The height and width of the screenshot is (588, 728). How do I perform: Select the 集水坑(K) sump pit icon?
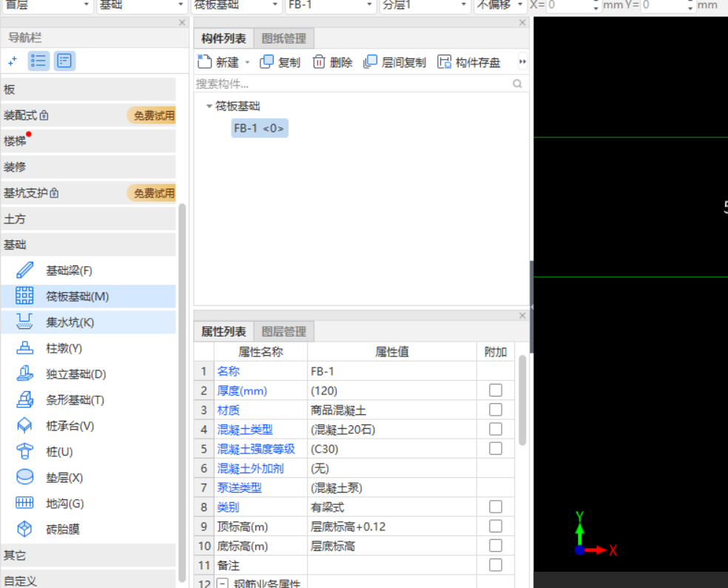[x=24, y=322]
